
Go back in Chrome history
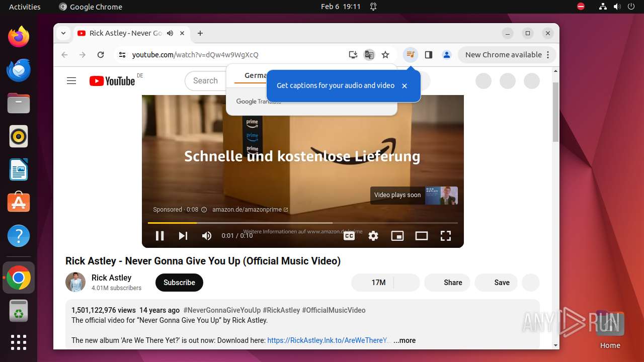click(64, 55)
